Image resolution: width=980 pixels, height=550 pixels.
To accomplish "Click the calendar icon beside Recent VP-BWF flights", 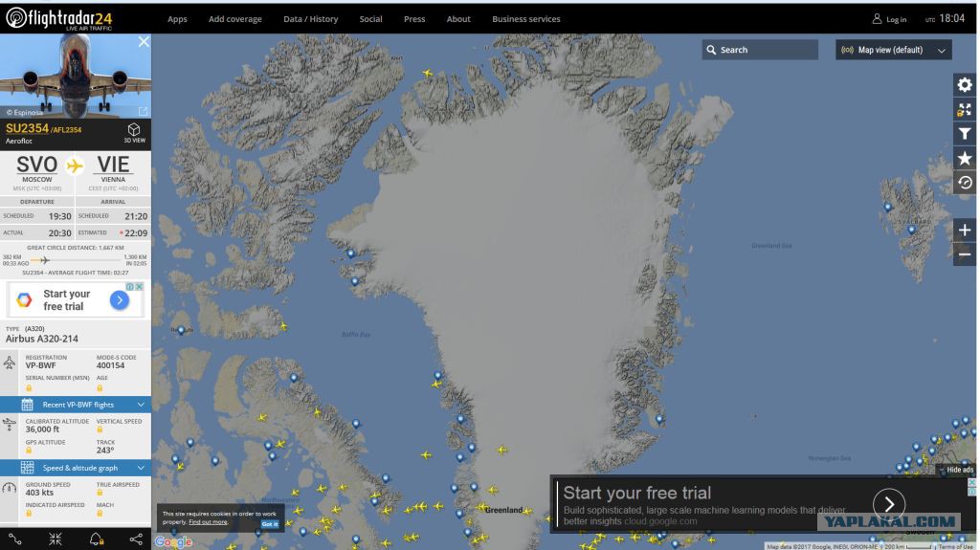I will 27,405.
